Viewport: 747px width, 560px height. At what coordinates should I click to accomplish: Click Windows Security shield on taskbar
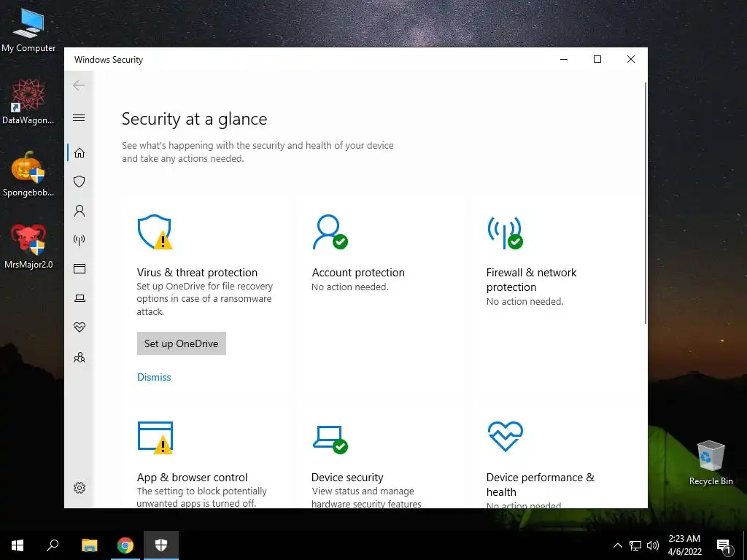click(161, 545)
